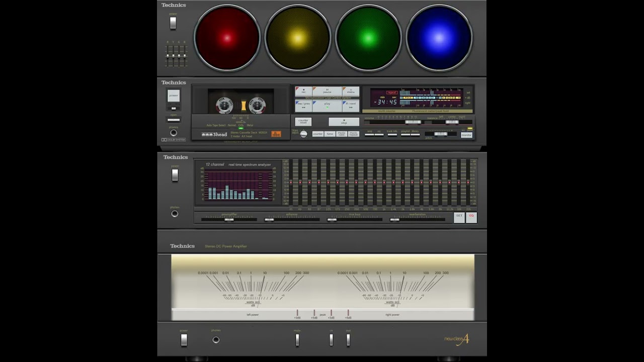Pause playback on the cassette deck
This screenshot has height=362, width=644.
pyautogui.click(x=327, y=92)
